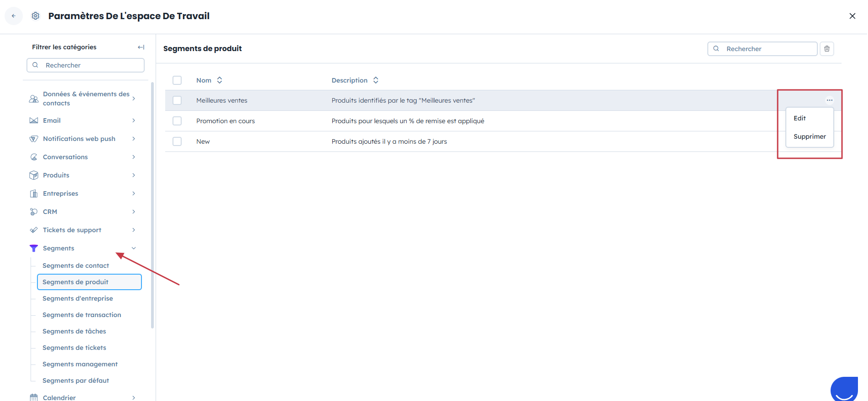Close the workspace settings panel

coord(852,16)
